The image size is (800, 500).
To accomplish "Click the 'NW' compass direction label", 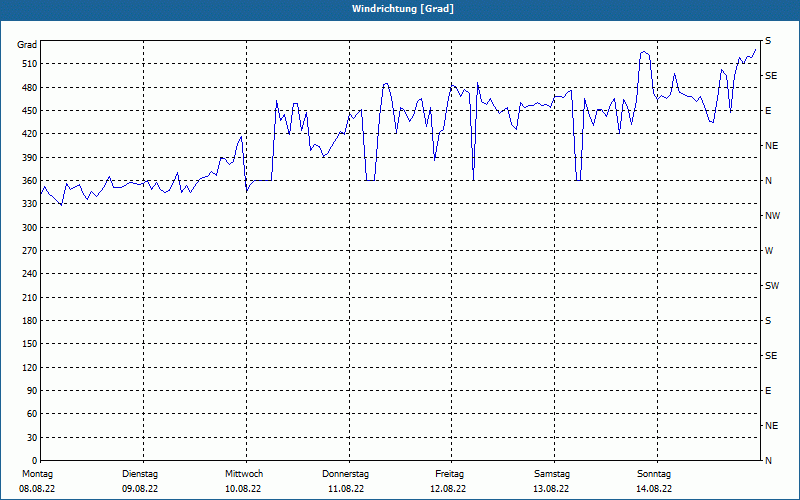I will point(772,216).
